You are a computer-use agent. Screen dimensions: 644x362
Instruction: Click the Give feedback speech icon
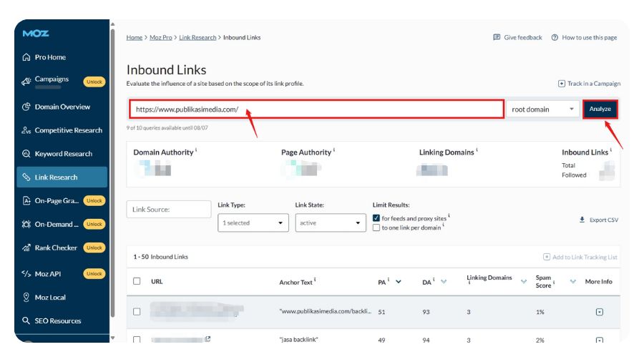pyautogui.click(x=497, y=37)
